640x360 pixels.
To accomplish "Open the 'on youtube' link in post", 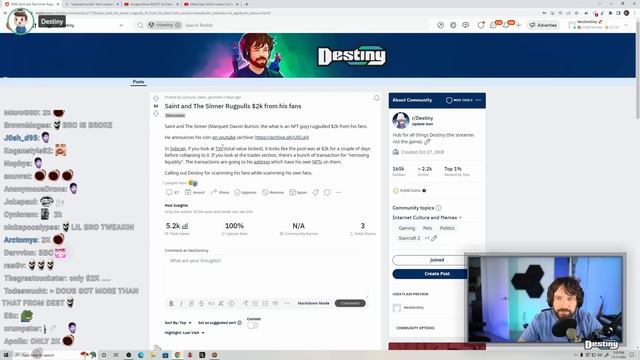I will [224, 138].
